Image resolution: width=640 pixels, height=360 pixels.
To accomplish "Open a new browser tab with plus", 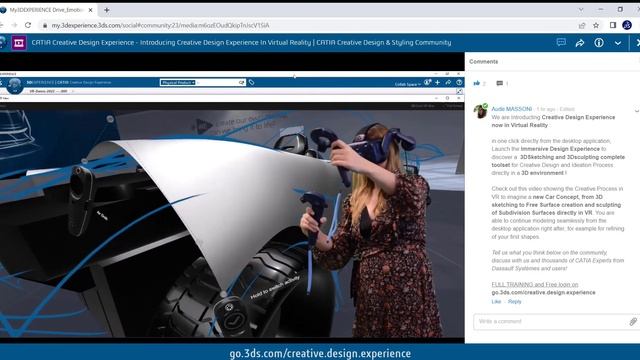I will tap(107, 10).
